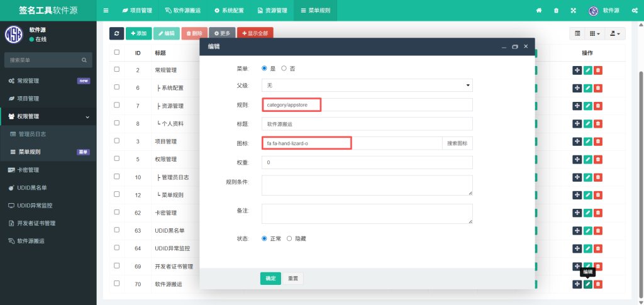Switch to the 系统配置 top tab

[229, 11]
